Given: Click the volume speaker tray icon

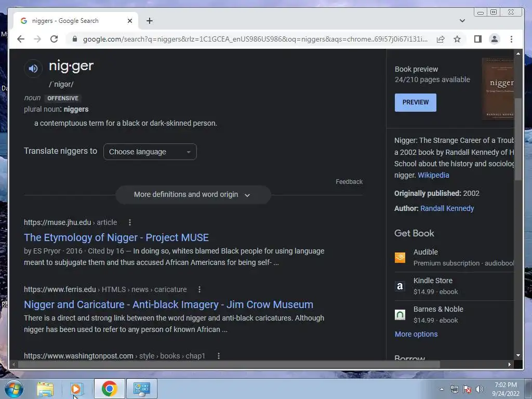Looking at the screenshot, I should coord(480,389).
